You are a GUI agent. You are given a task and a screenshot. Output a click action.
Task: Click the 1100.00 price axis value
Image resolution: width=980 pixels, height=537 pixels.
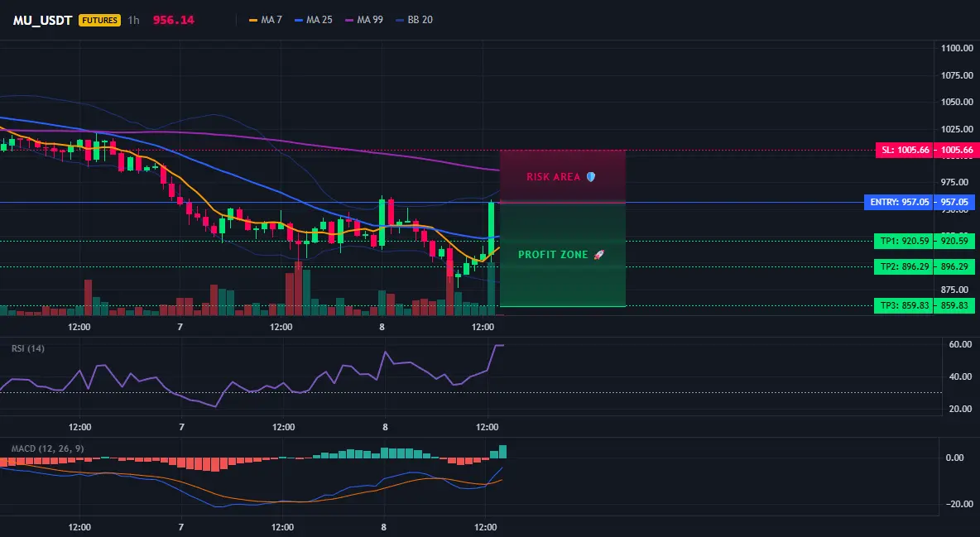tap(958, 48)
